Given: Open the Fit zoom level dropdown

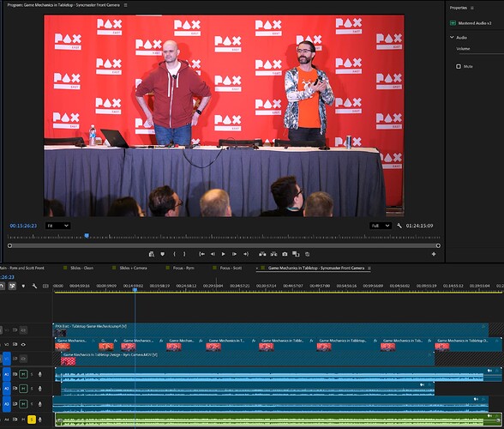Looking at the screenshot, I should pyautogui.click(x=58, y=226).
